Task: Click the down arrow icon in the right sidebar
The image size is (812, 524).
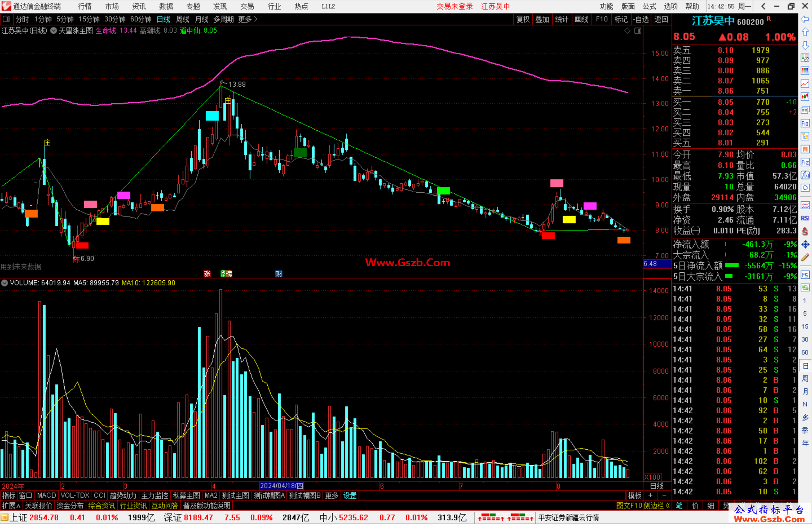Action: [805, 45]
